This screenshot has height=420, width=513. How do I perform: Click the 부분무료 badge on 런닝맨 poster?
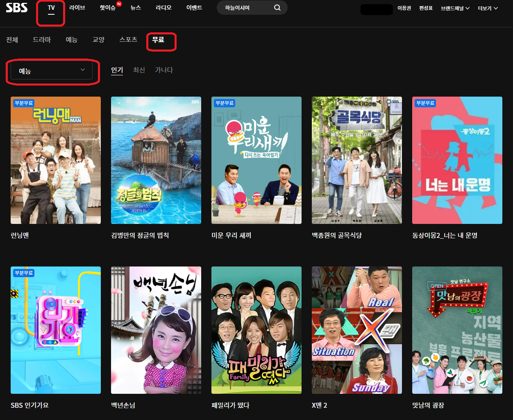[x=24, y=103]
